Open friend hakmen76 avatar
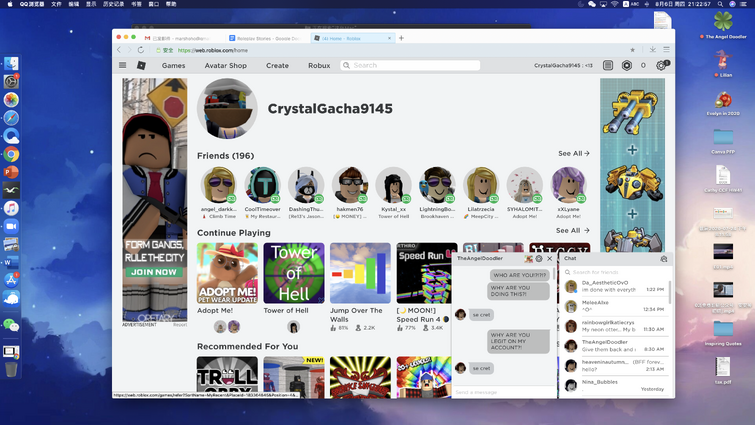 350,185
